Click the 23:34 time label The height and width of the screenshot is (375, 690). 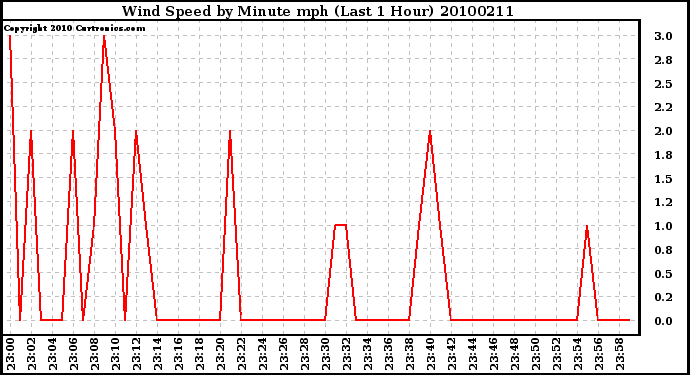[367, 354]
